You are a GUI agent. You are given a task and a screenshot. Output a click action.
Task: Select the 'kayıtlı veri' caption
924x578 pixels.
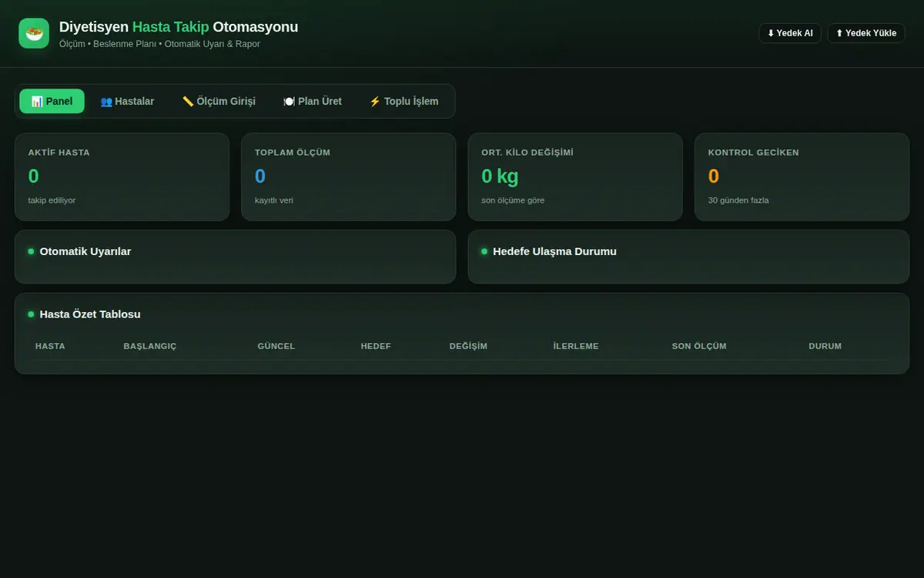274,200
